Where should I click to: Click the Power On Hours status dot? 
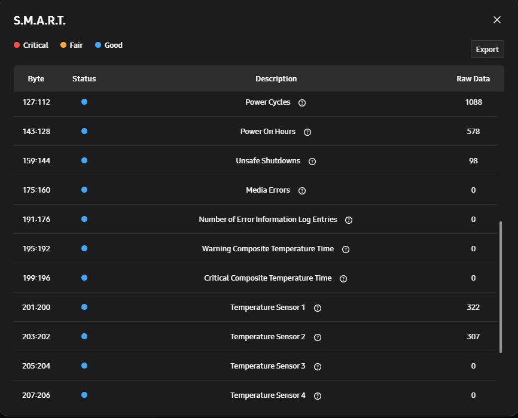[x=84, y=131]
